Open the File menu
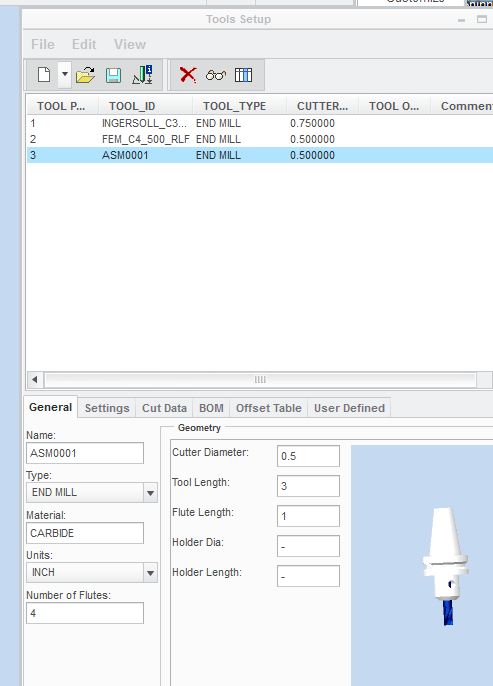Image resolution: width=493 pixels, height=686 pixels. (43, 44)
